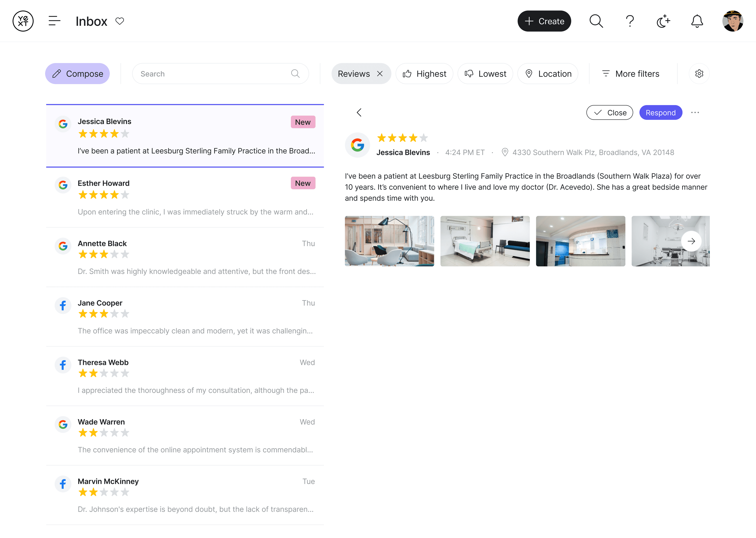Image resolution: width=756 pixels, height=538 pixels.
Task: Open the help question mark icon
Action: click(x=630, y=21)
